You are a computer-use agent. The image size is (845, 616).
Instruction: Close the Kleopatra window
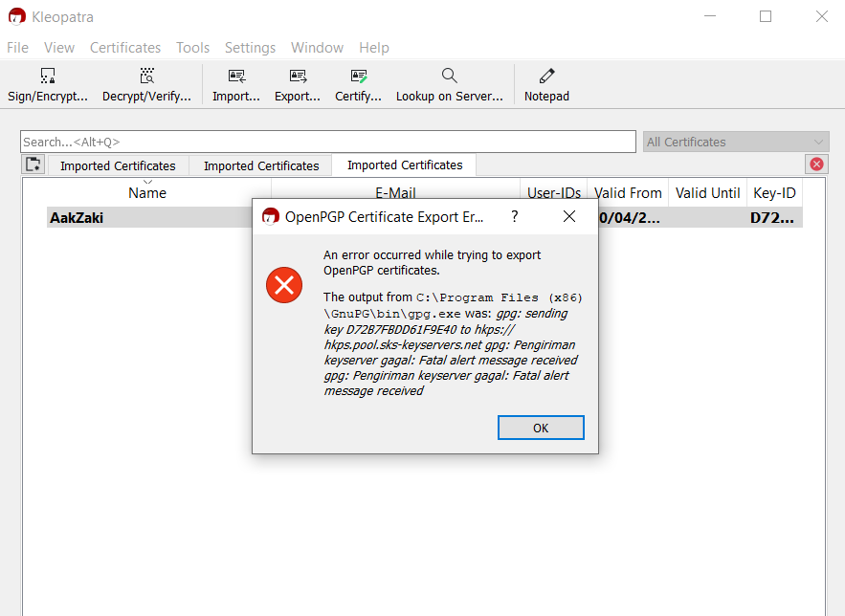(x=821, y=16)
